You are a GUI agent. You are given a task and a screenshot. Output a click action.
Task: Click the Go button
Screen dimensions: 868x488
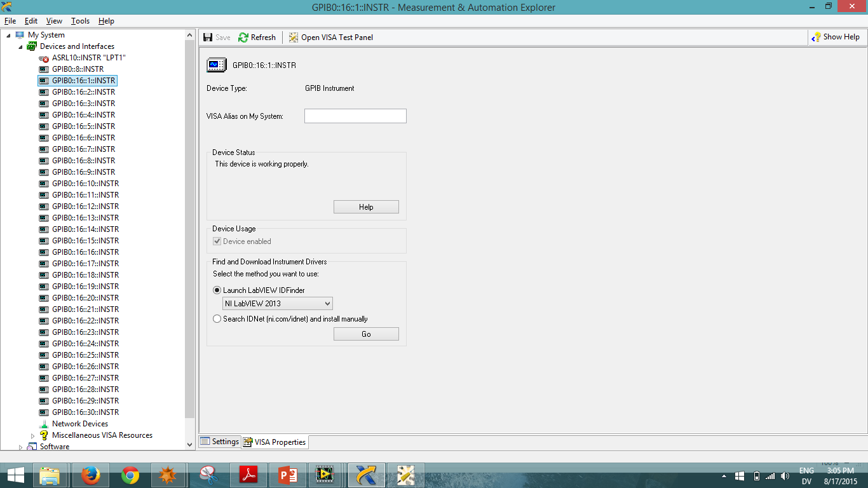[366, 334]
